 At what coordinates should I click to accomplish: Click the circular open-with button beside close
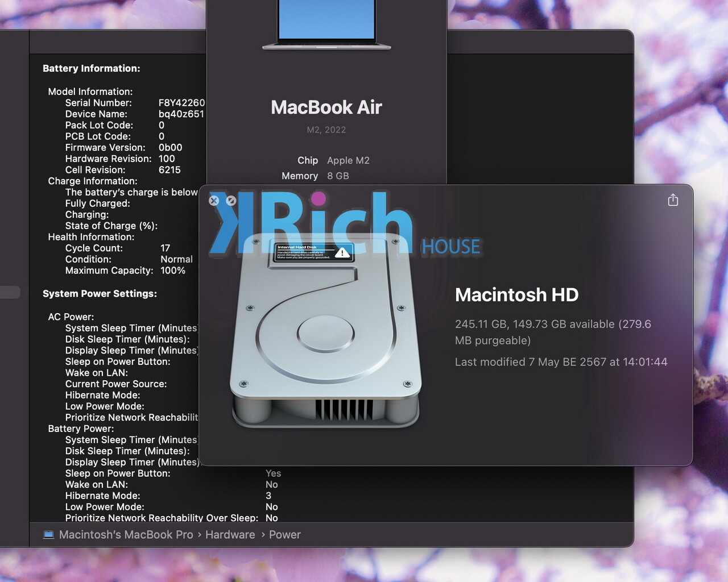click(231, 200)
